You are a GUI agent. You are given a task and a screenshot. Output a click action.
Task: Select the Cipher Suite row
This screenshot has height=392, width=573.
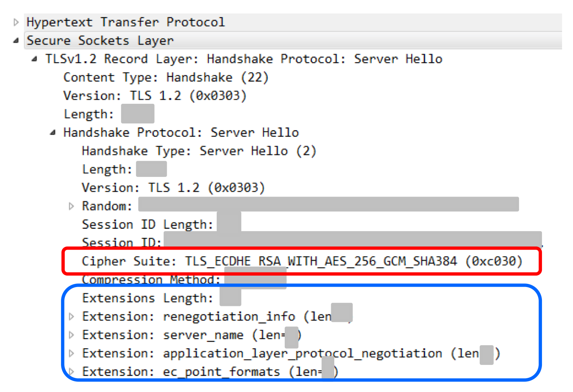click(302, 261)
